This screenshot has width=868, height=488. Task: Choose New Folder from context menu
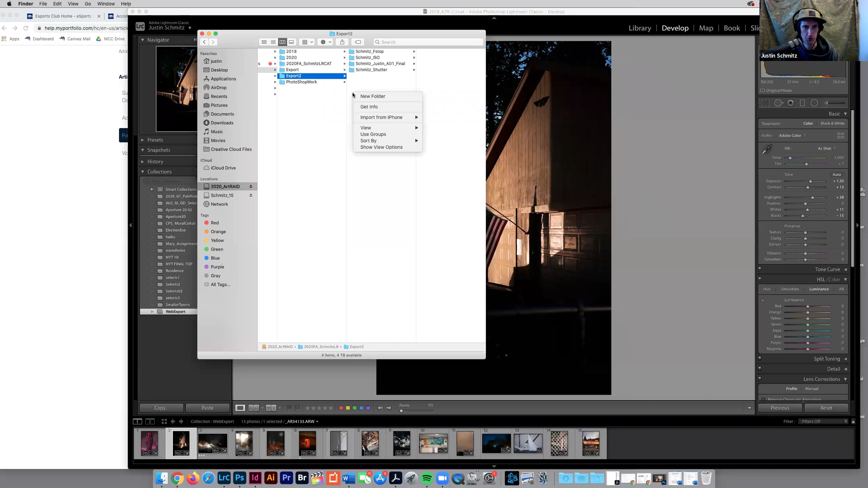[373, 96]
